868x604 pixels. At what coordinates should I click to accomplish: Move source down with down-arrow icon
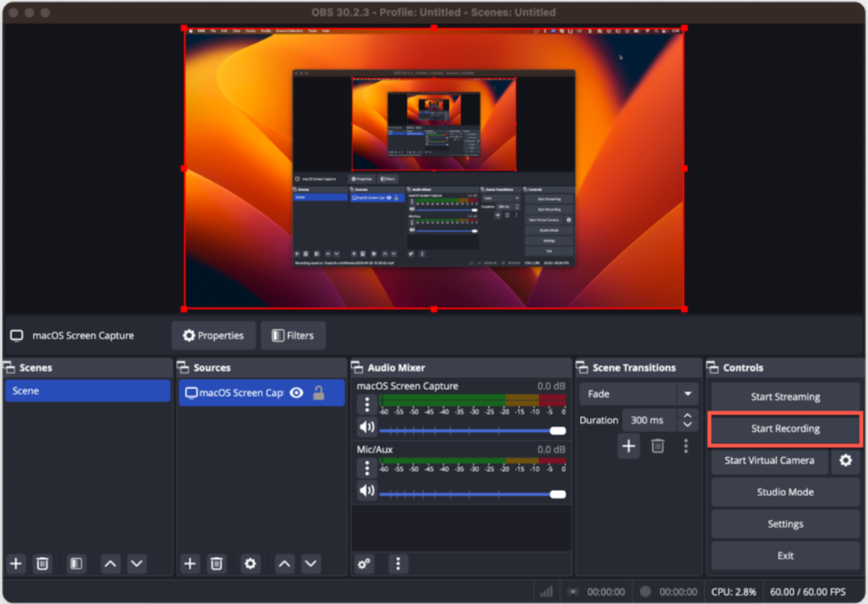(312, 563)
